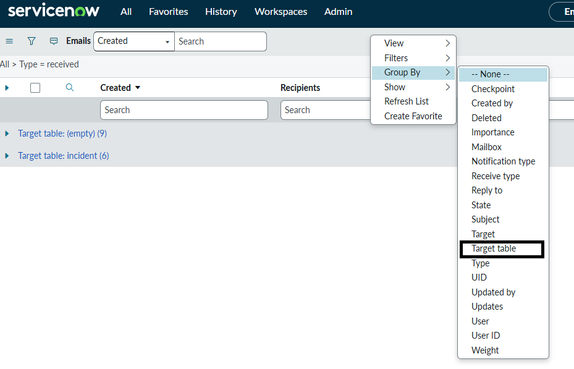
Task: Open the All navigation menu
Action: (x=126, y=12)
